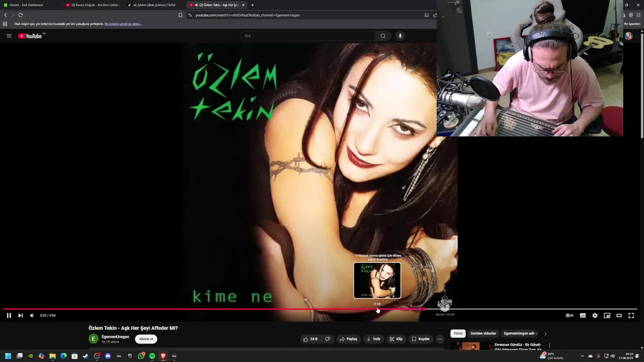Viewport: 644px width, 362px height.
Task: Close the Özlem Tekin tab
Action: click(x=243, y=5)
